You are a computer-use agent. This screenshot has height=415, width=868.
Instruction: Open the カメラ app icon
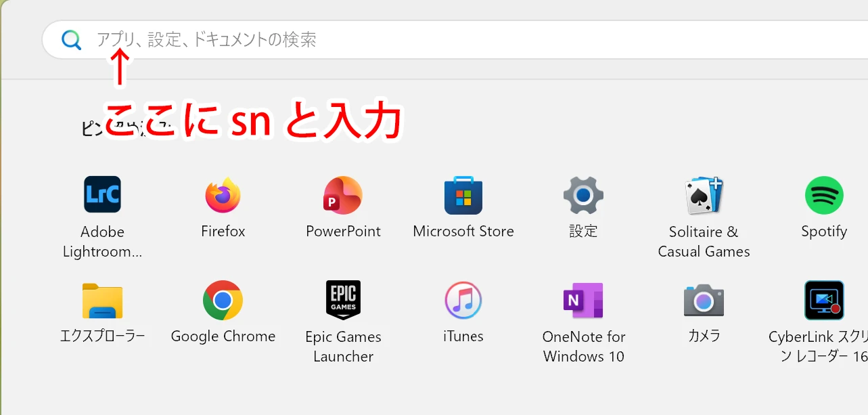704,301
